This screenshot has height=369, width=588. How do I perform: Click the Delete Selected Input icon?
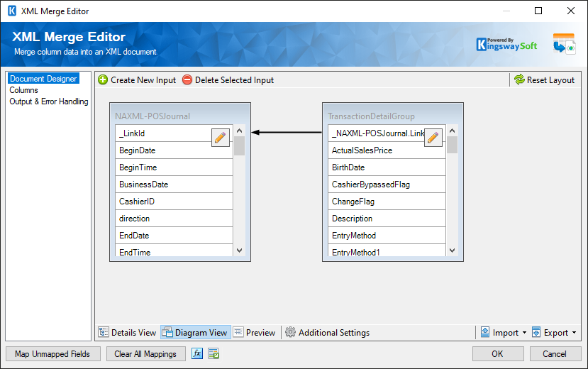tap(187, 80)
